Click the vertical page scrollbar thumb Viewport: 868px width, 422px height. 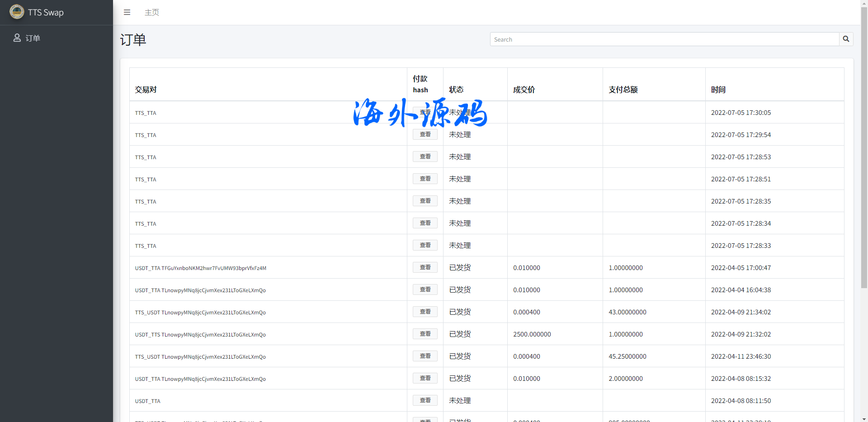pyautogui.click(x=864, y=149)
